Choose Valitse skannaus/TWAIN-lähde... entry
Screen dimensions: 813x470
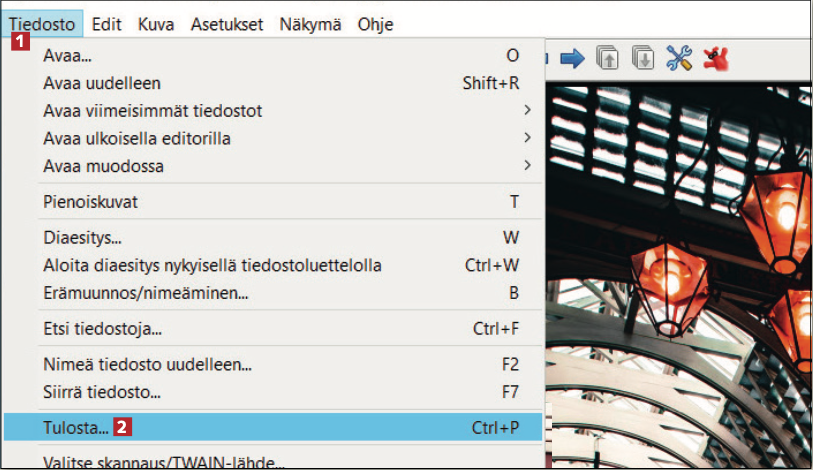[x=273, y=461]
